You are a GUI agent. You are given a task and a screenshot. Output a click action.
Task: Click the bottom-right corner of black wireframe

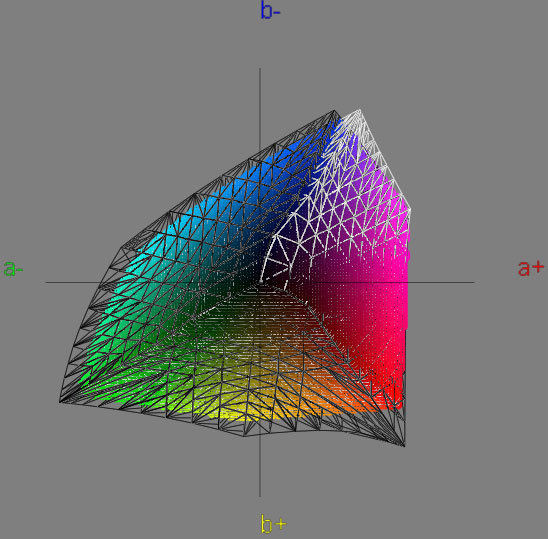click(404, 446)
